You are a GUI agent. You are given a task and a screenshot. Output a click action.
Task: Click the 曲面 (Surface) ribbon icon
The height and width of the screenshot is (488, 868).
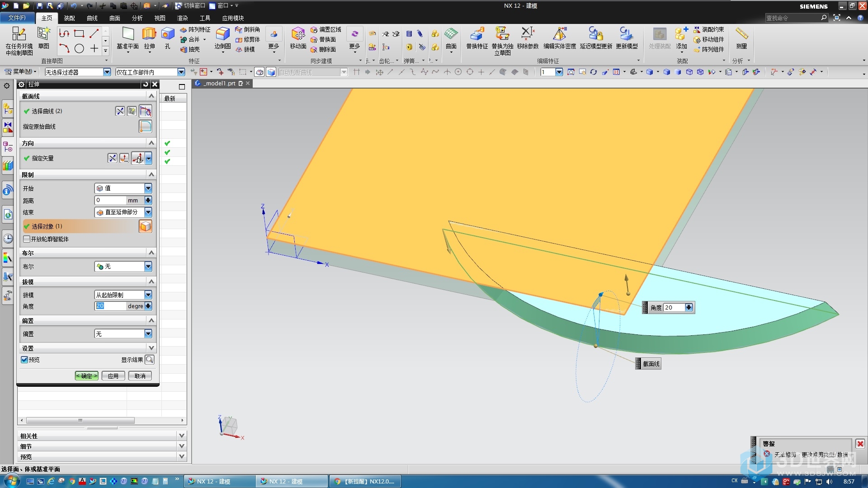[x=451, y=38]
